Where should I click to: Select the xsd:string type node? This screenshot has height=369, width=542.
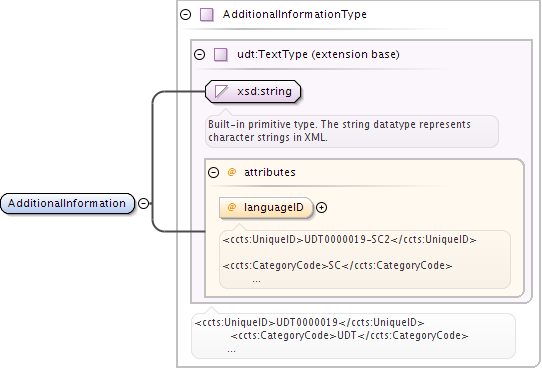(x=253, y=92)
